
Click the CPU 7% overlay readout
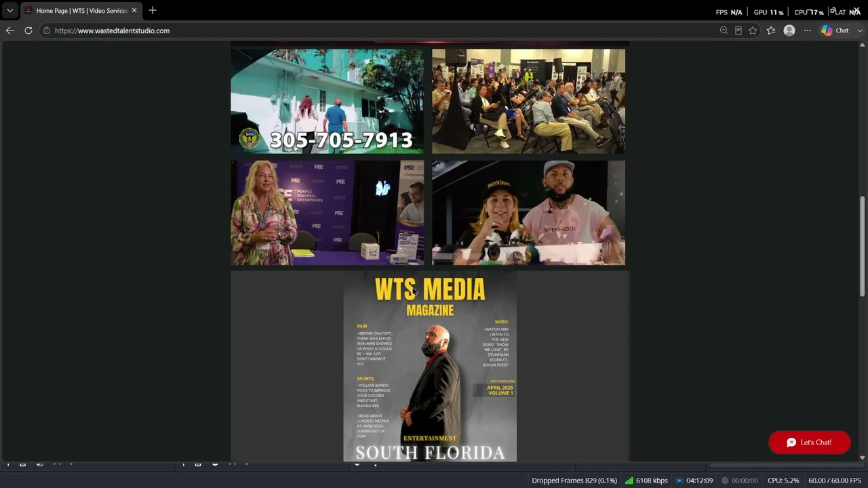pos(810,12)
